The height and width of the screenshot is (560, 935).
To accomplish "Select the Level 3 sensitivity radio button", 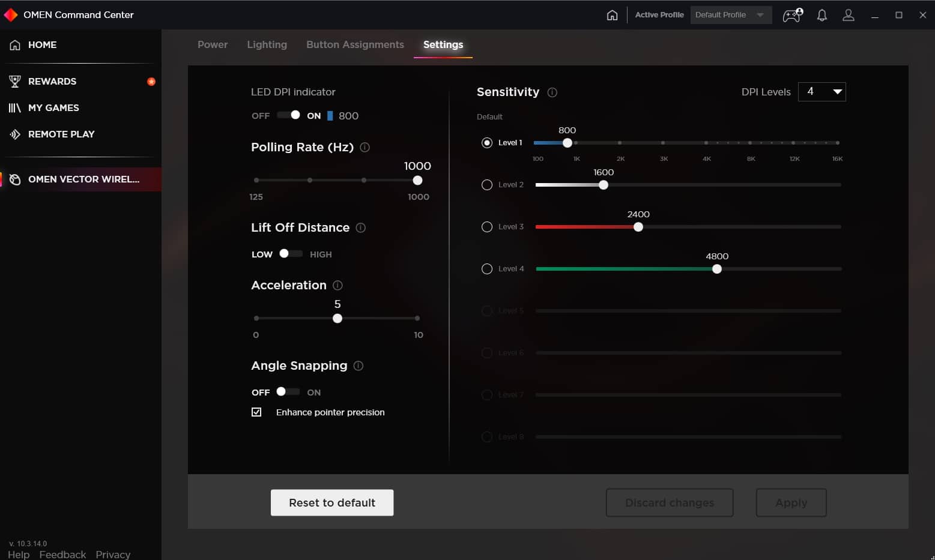I will click(x=487, y=227).
